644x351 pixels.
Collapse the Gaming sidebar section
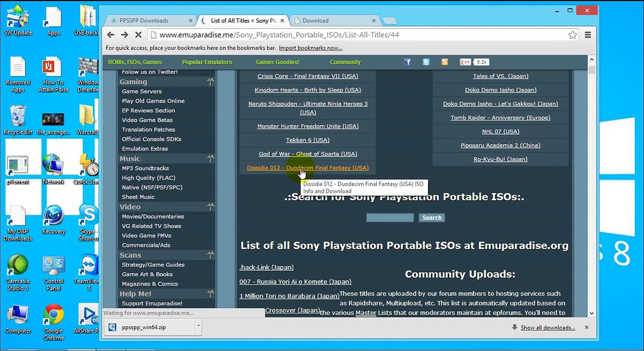[x=211, y=82]
